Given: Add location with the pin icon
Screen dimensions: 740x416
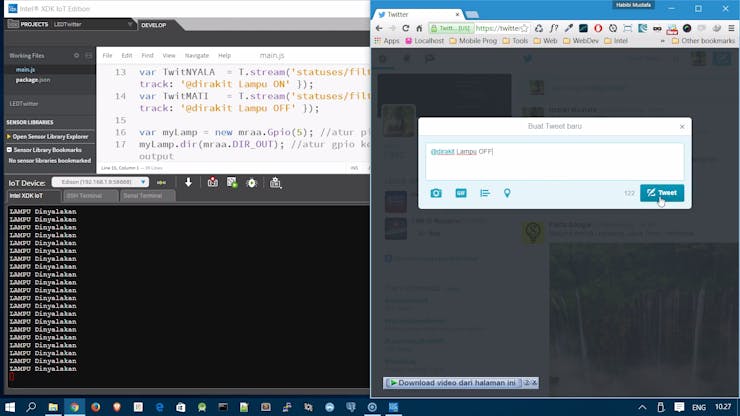Looking at the screenshot, I should click(x=507, y=193).
